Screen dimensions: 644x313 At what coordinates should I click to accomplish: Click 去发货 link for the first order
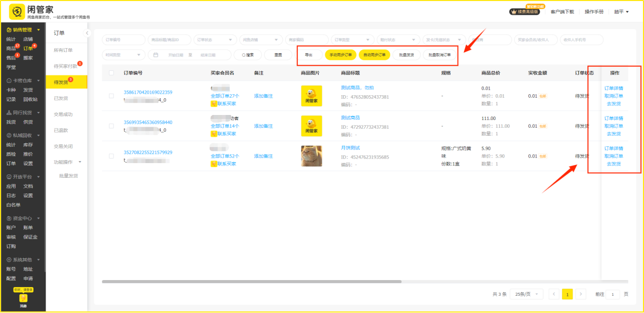(614, 104)
